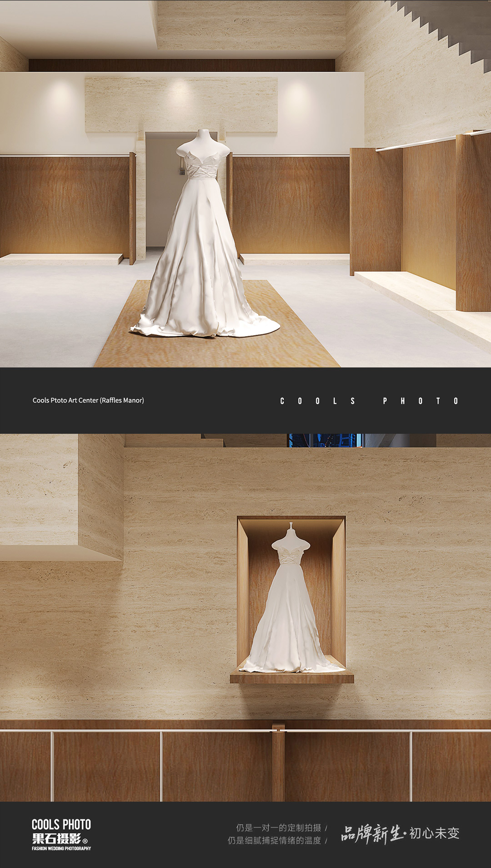Click the metal clothing rail on the right wall
This screenshot has width=491, height=868.
(x=418, y=143)
